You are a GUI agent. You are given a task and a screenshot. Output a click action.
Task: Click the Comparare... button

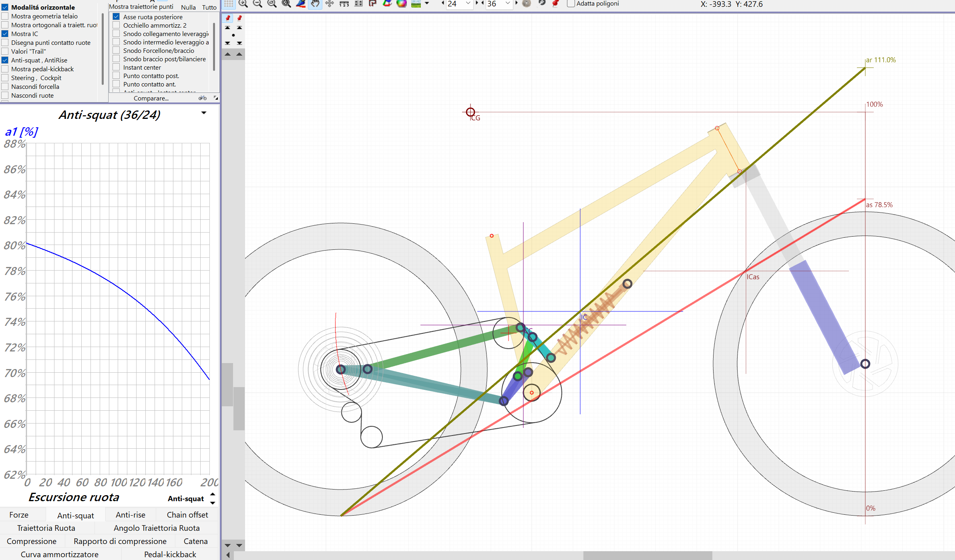(151, 98)
